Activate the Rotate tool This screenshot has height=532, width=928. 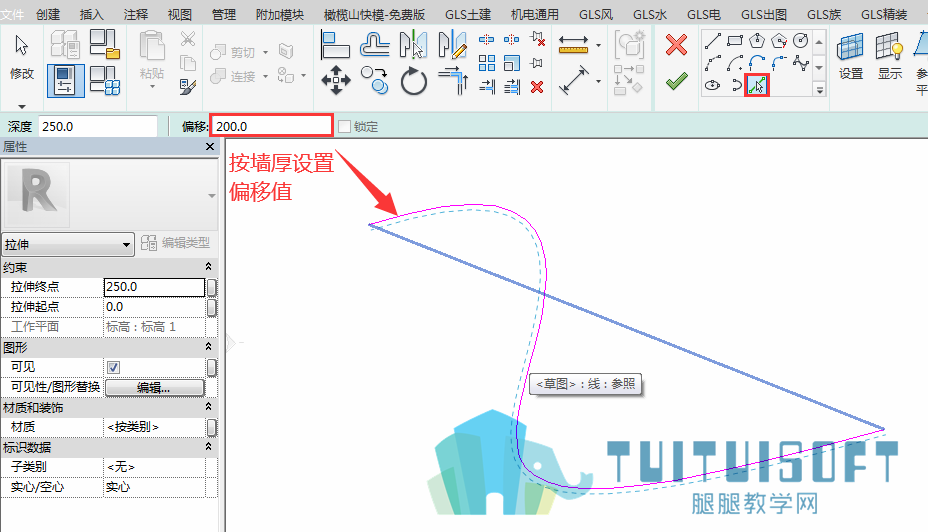click(x=414, y=81)
